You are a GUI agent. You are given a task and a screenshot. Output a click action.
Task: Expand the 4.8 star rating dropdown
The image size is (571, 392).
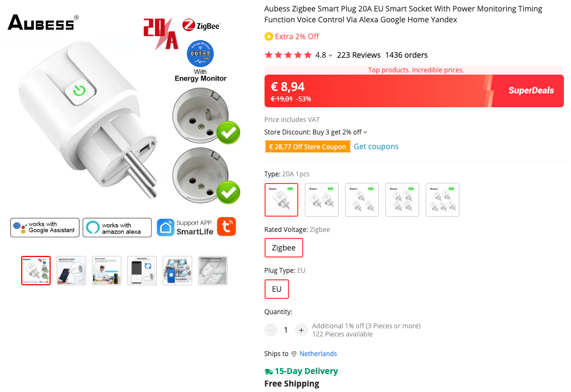[x=330, y=56]
